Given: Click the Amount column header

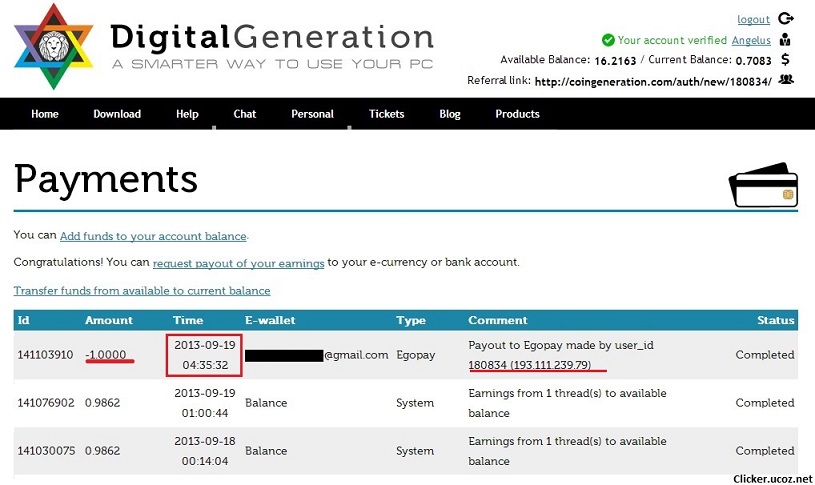Looking at the screenshot, I should tap(109, 320).
